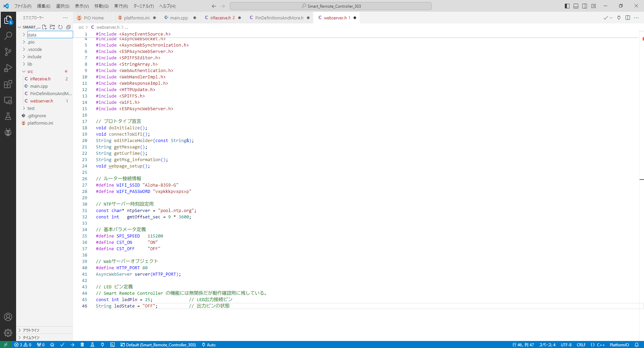The width and height of the screenshot is (644, 348).
Task: Expand the アウトライン section
Action: point(31,330)
